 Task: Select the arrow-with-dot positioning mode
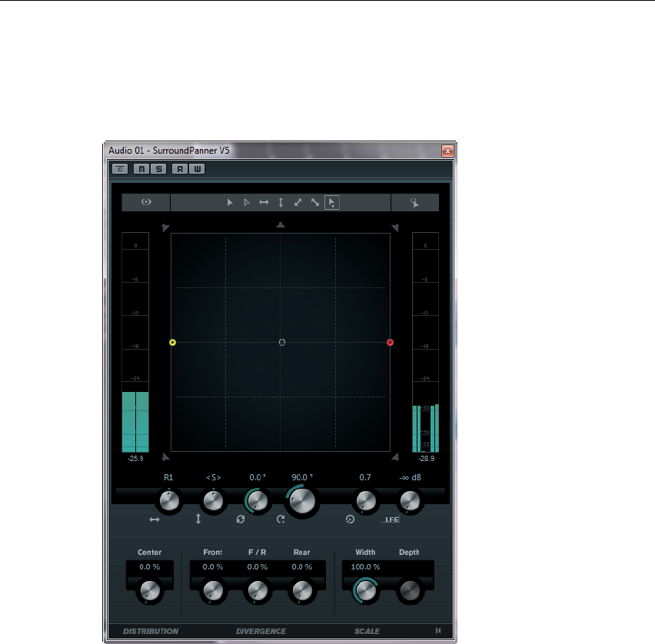point(332,203)
